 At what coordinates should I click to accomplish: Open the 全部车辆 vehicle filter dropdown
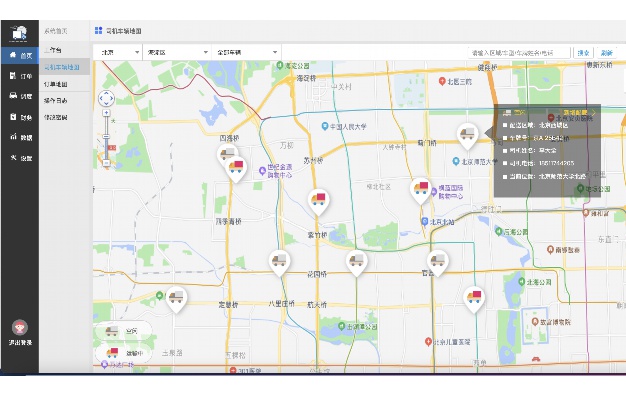pos(246,52)
